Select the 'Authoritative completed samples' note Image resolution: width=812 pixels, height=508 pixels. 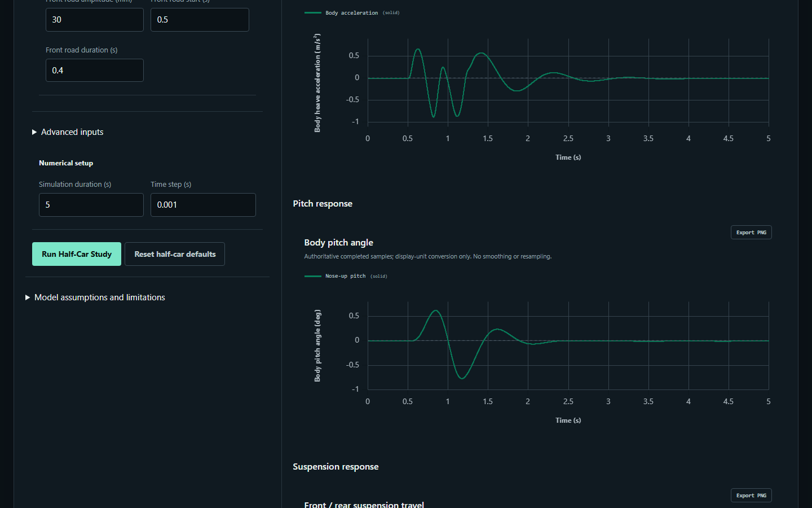click(427, 256)
